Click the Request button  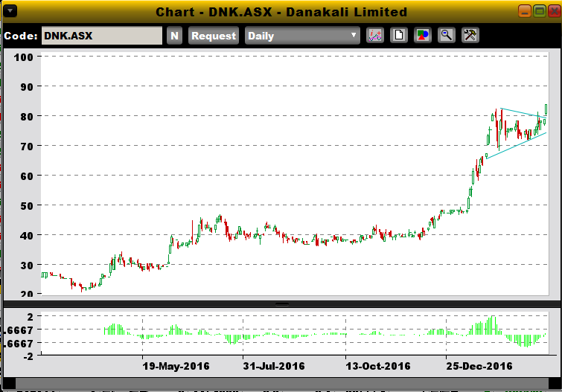[214, 36]
